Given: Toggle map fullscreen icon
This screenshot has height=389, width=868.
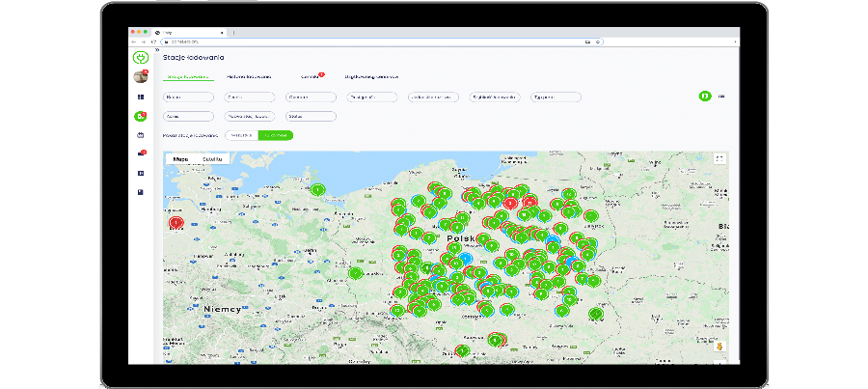Looking at the screenshot, I should (719, 158).
